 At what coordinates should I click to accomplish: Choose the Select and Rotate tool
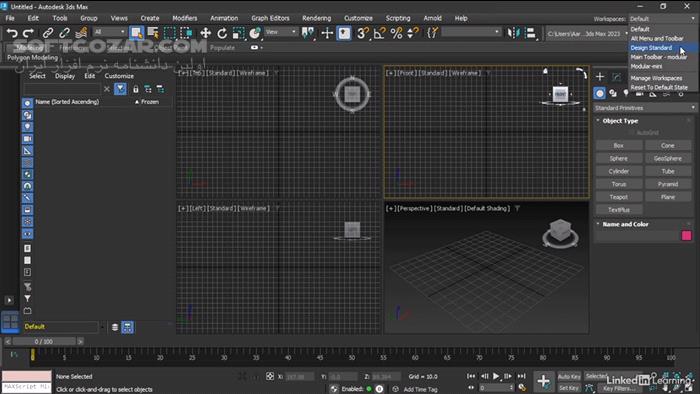(222, 33)
